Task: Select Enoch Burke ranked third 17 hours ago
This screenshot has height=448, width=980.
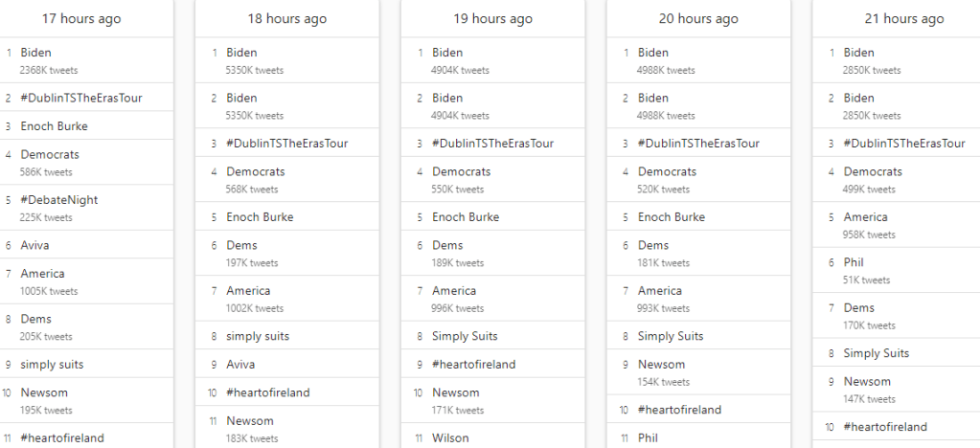Action: pos(54,126)
